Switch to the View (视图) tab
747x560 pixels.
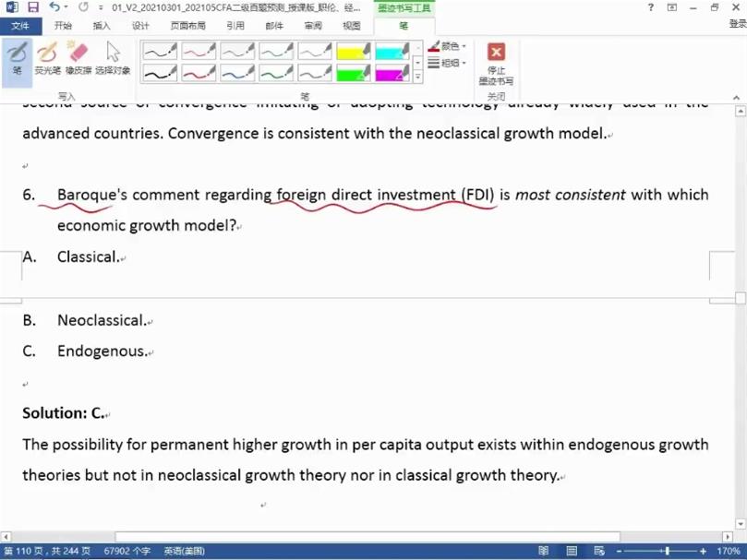coord(352,26)
